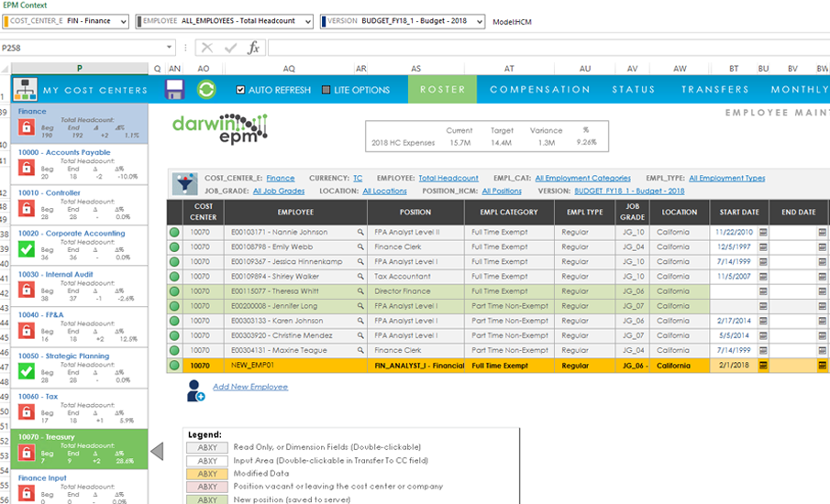Open the My Cost Centers hierarchy icon
This screenshot has height=504, width=830.
coord(25,90)
